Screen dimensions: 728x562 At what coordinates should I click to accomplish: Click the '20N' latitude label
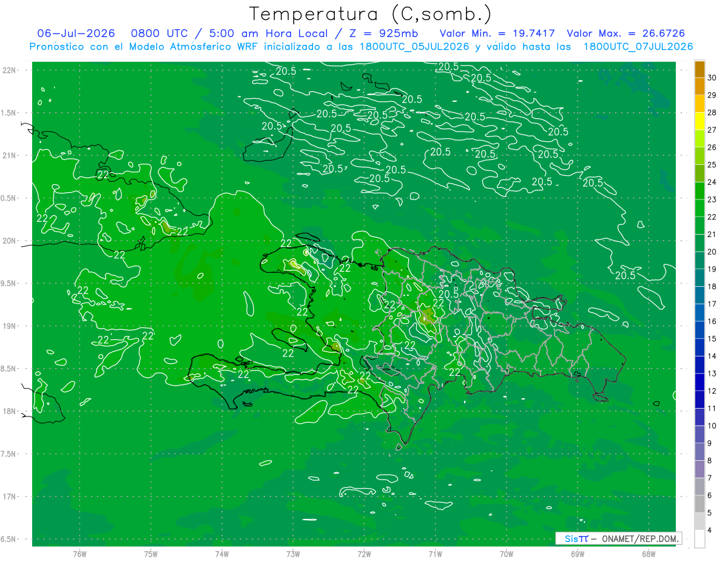tap(9, 241)
